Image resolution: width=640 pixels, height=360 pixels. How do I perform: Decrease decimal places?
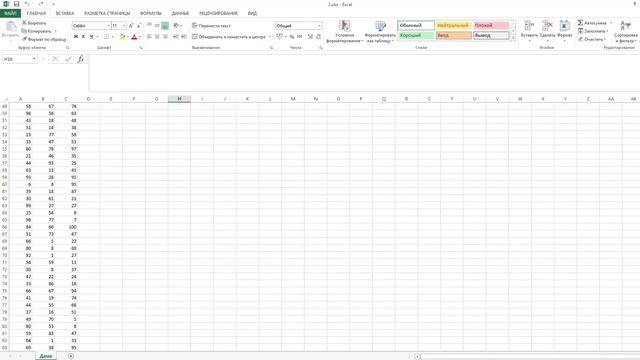pos(318,37)
